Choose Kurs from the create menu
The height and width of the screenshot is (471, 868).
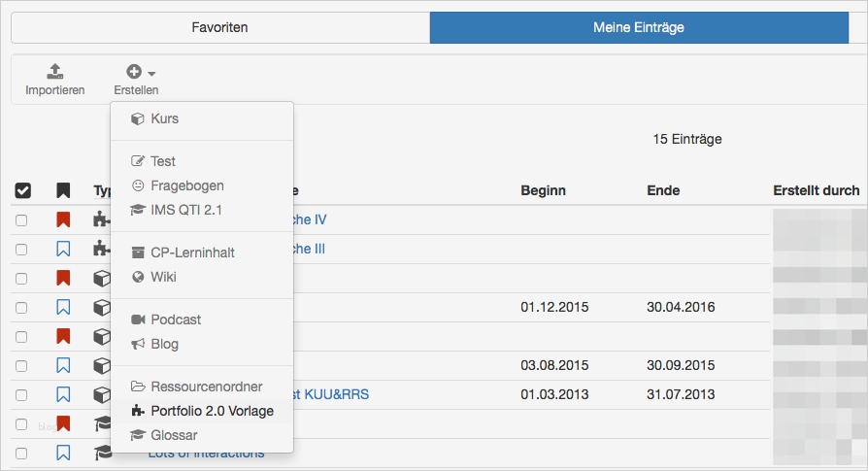coord(202,118)
